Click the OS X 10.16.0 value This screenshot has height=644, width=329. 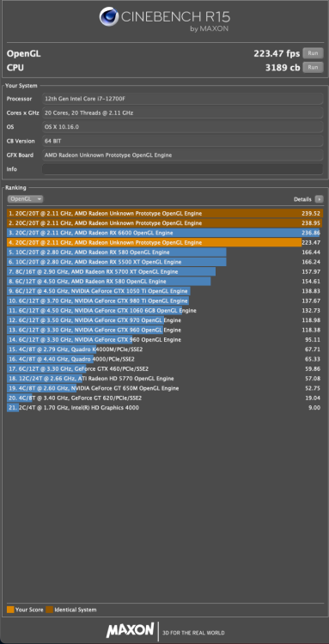182,127
